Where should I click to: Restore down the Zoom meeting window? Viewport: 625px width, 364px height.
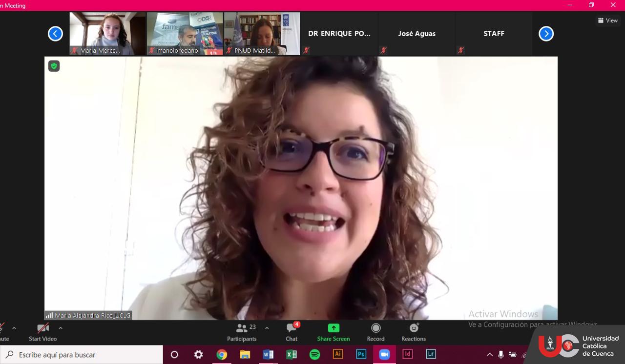click(x=591, y=5)
